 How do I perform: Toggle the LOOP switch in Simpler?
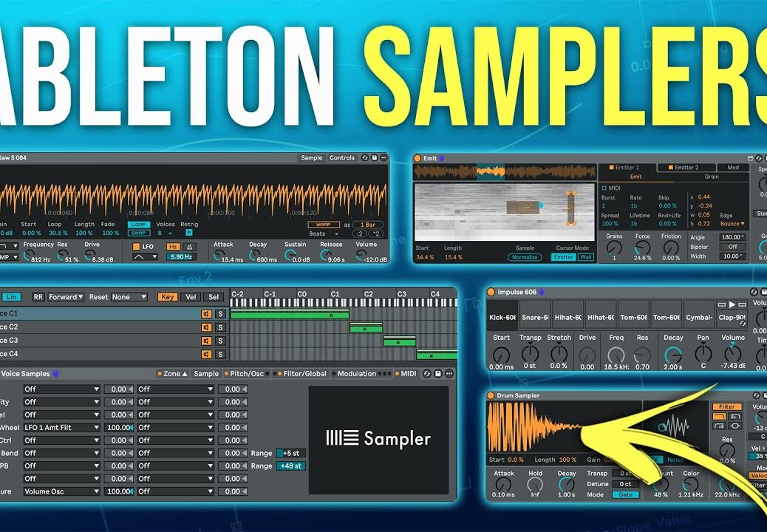[138, 225]
